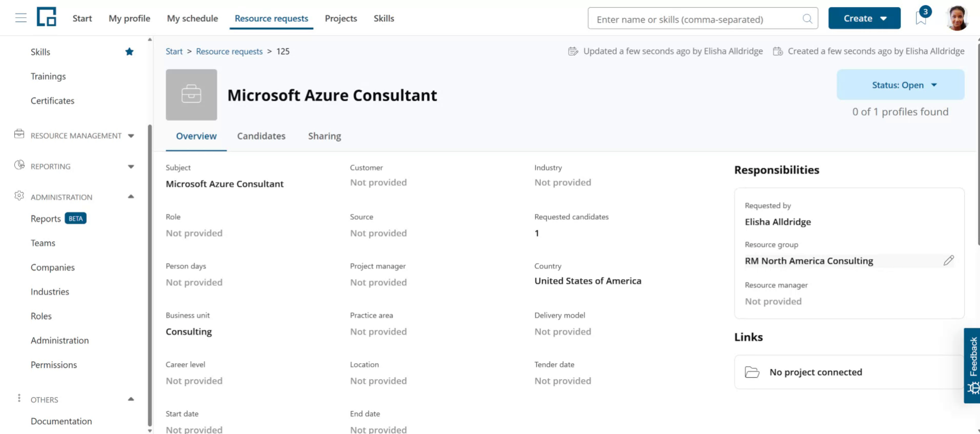Click the Created calendar-clock icon

pyautogui.click(x=777, y=51)
